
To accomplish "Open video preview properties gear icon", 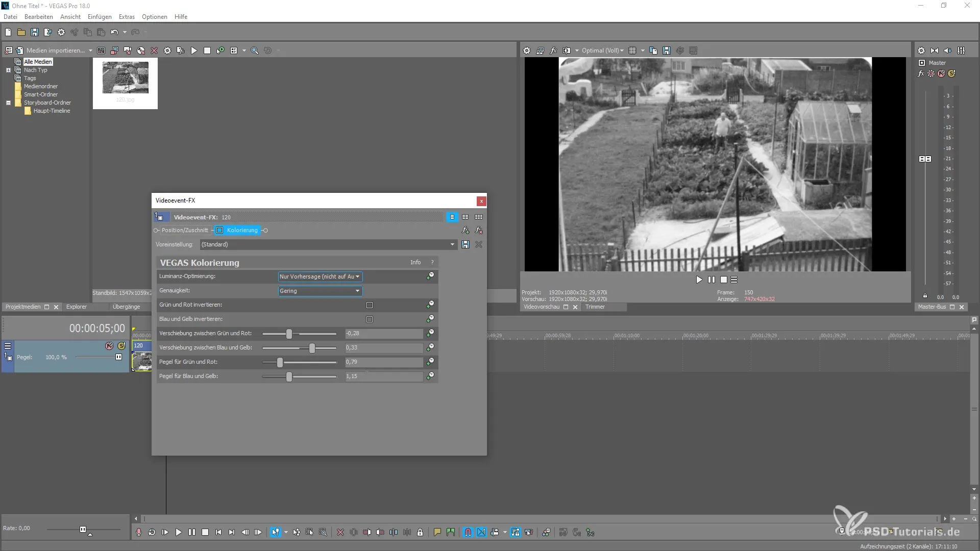I will (527, 51).
